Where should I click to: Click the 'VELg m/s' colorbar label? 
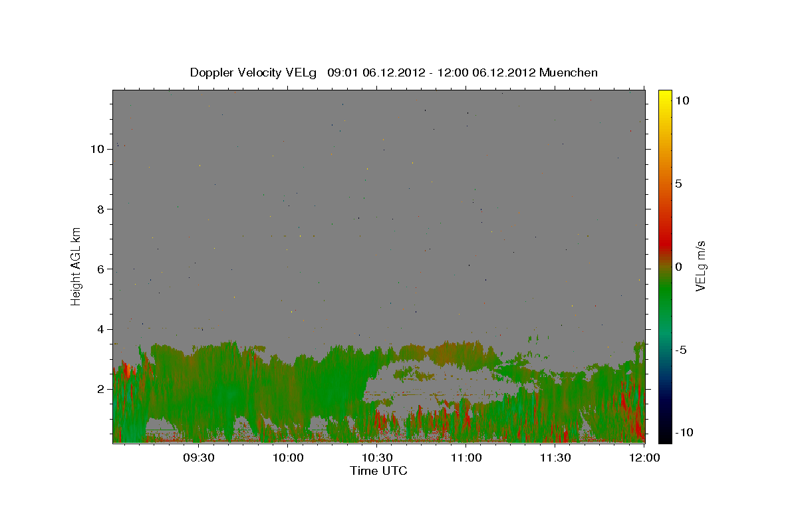click(x=700, y=267)
